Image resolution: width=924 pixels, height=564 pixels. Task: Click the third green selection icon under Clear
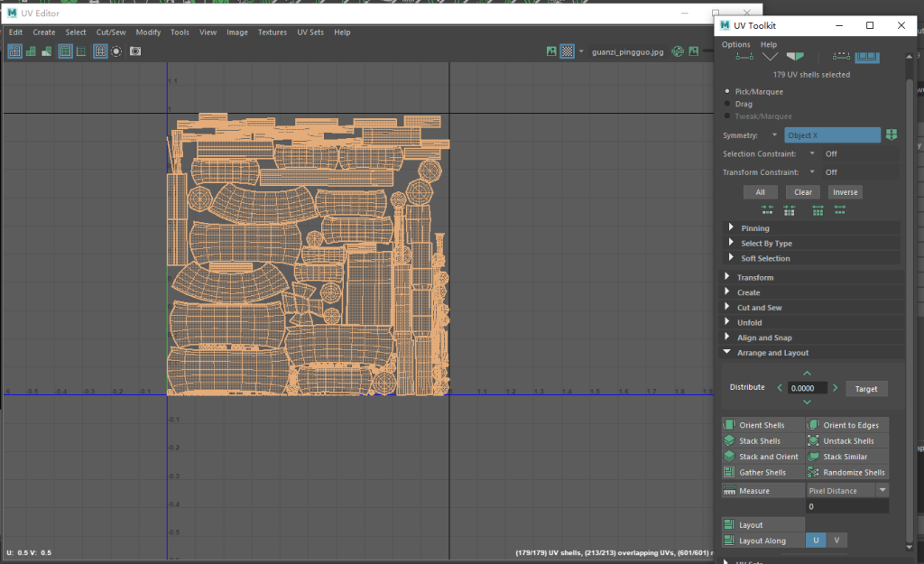click(818, 209)
